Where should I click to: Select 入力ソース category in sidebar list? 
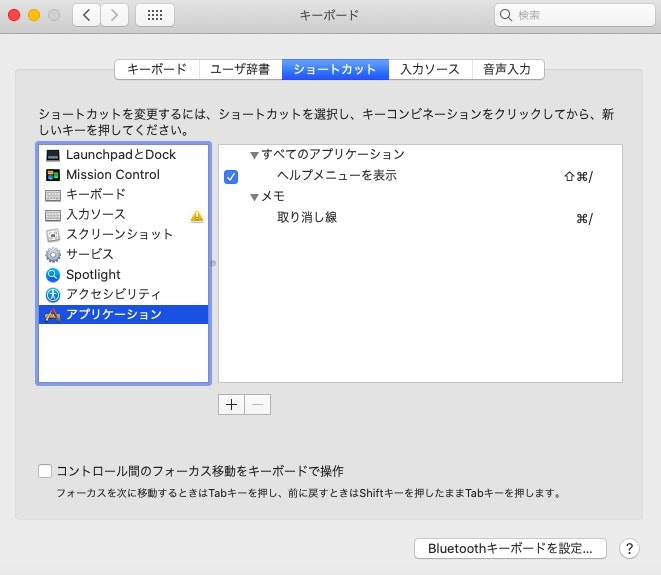(x=124, y=215)
